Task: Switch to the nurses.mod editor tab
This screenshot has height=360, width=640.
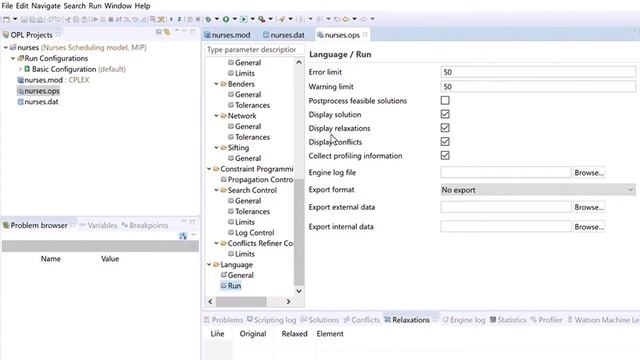Action: 227,35
